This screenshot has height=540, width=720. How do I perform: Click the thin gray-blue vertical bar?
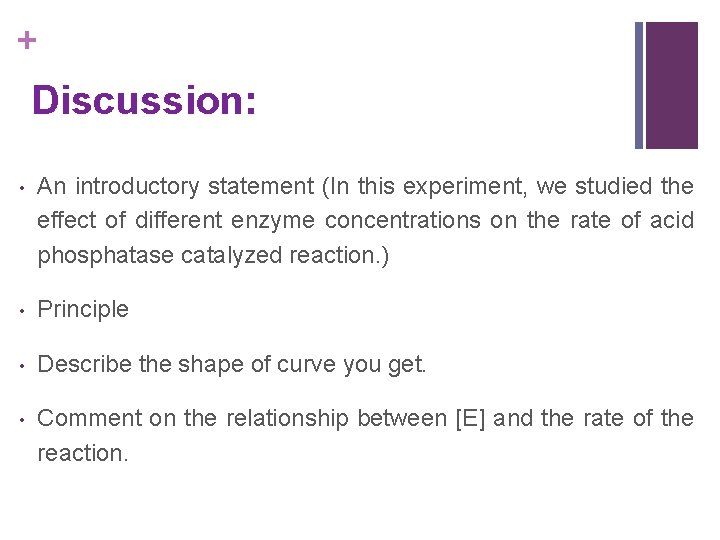pos(639,85)
